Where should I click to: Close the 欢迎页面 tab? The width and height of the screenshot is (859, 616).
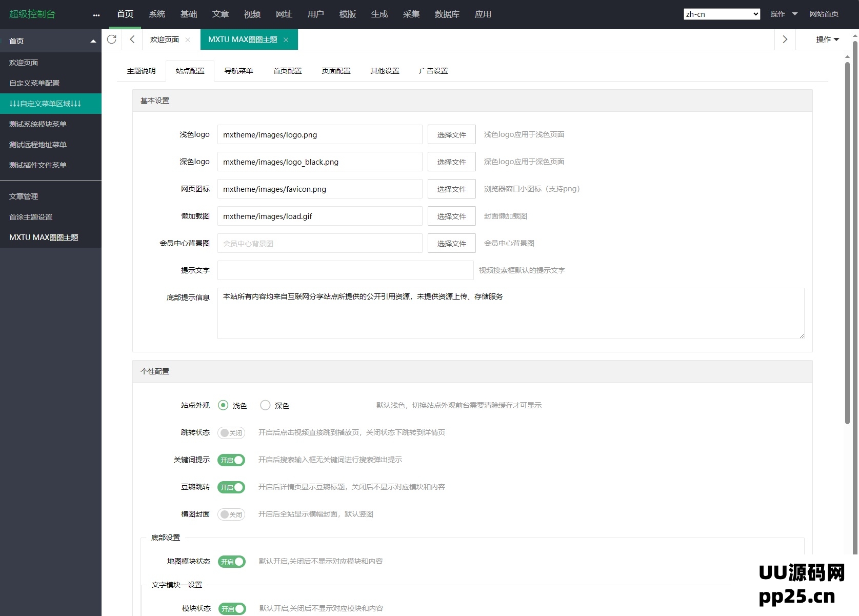(x=188, y=39)
